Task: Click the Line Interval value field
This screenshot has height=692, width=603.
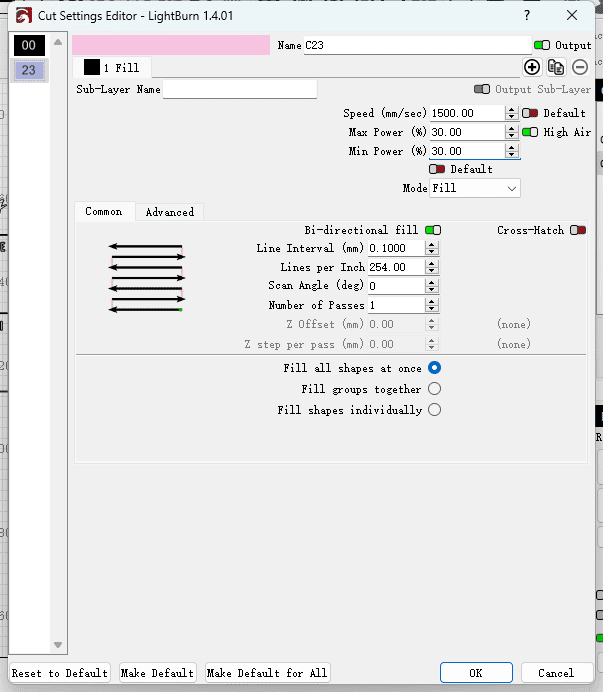Action: [x=396, y=248]
